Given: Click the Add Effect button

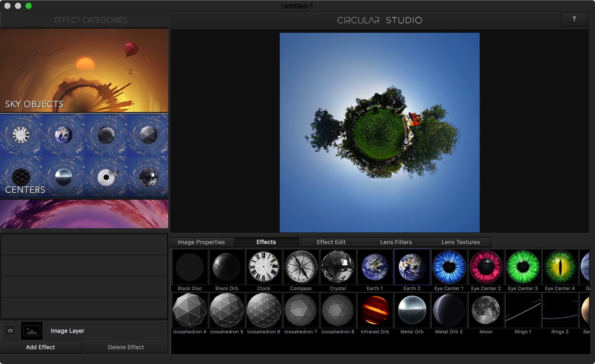Looking at the screenshot, I should [40, 347].
